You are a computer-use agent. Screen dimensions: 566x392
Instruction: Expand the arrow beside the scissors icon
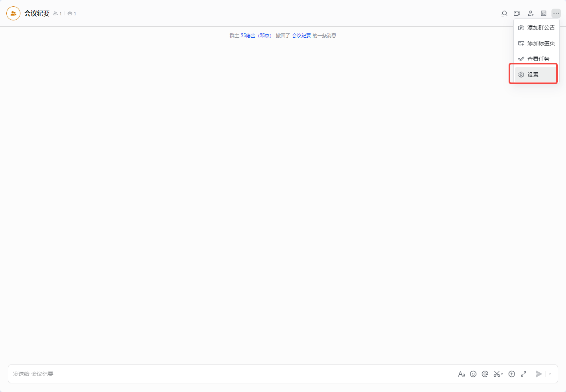[502, 374]
